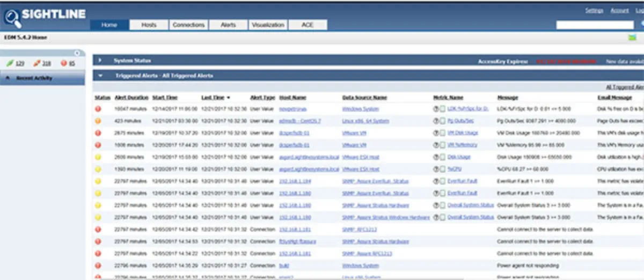Collapse the Recent Activity panel
Screen dimensions: 644x280
tap(8, 78)
